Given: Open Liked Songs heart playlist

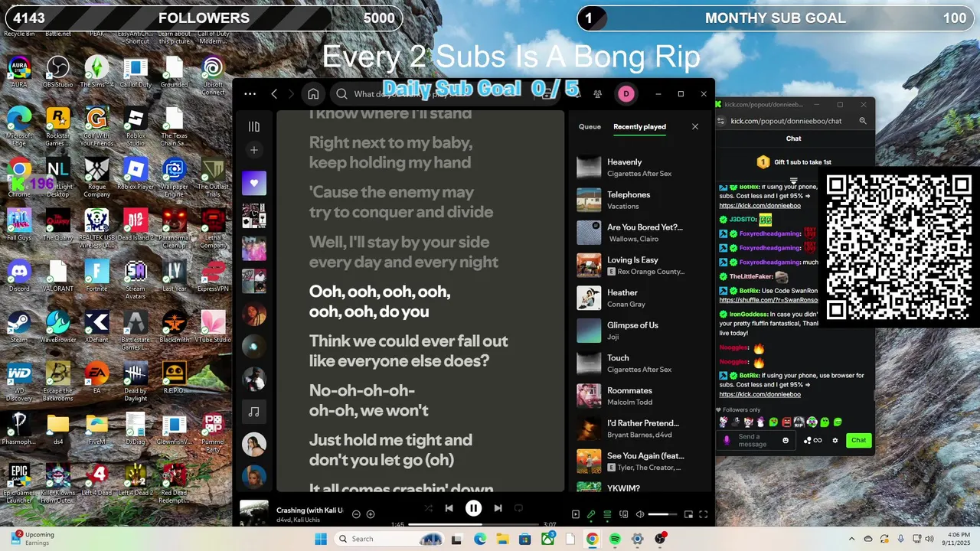Looking at the screenshot, I should (254, 183).
